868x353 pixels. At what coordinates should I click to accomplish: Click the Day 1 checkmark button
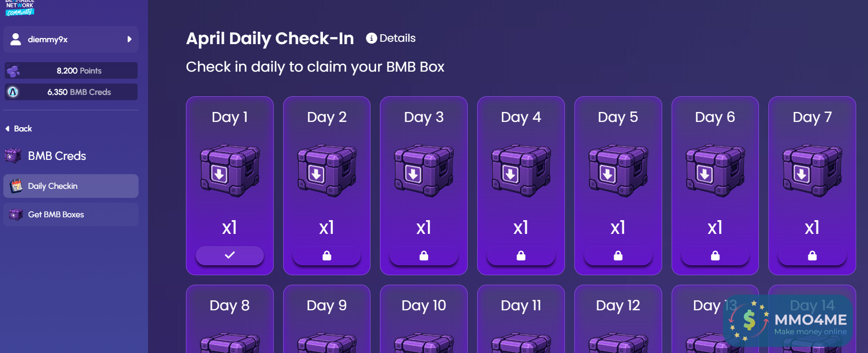tap(230, 255)
